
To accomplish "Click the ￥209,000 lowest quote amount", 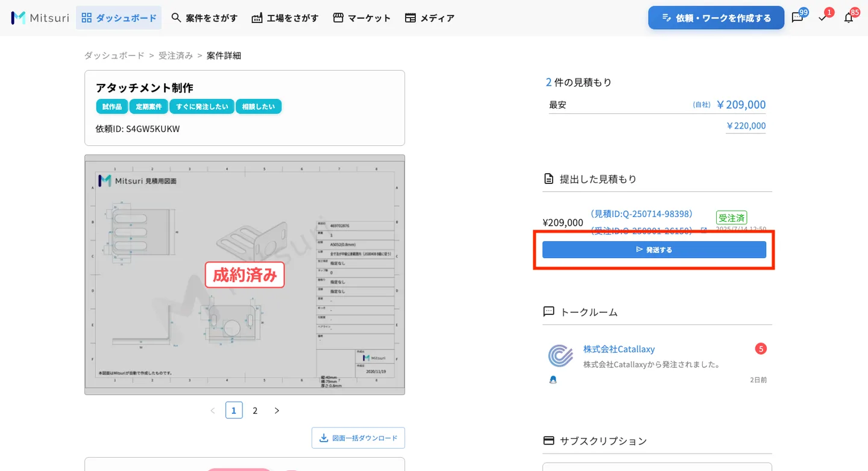I will 741,104.
